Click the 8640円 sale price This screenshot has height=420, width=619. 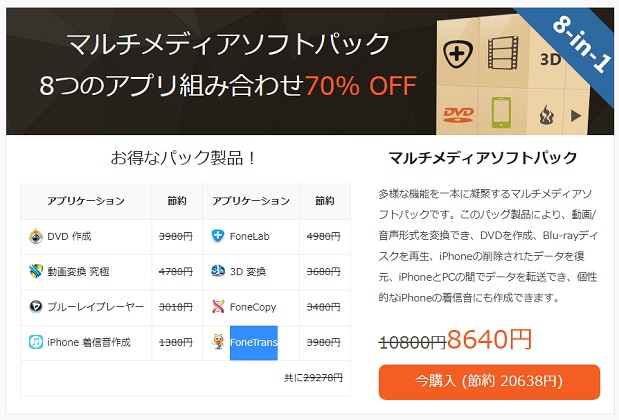point(490,339)
